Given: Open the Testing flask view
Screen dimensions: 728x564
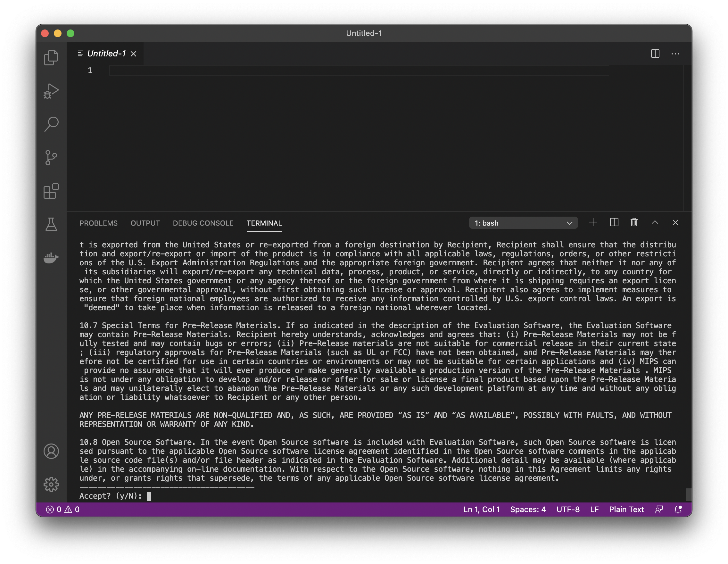Looking at the screenshot, I should pyautogui.click(x=51, y=224).
